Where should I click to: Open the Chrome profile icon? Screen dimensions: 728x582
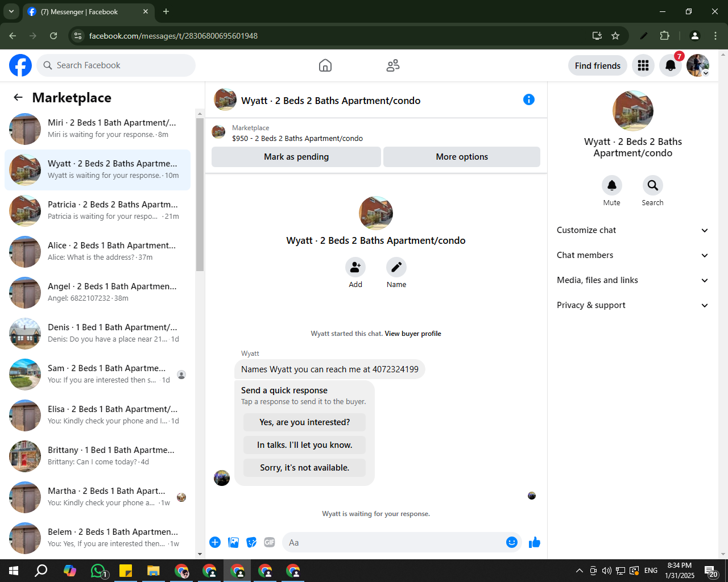(x=695, y=36)
